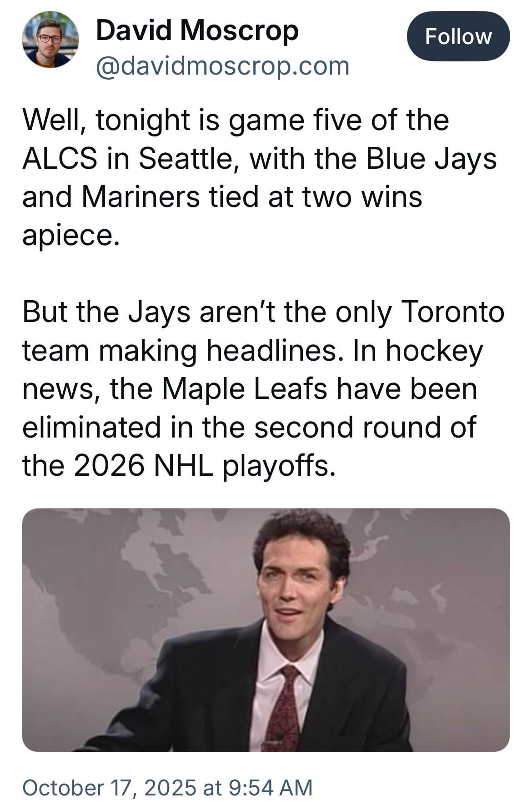Open the attached news anchor image
This screenshot has height=805, width=532.
266,629
